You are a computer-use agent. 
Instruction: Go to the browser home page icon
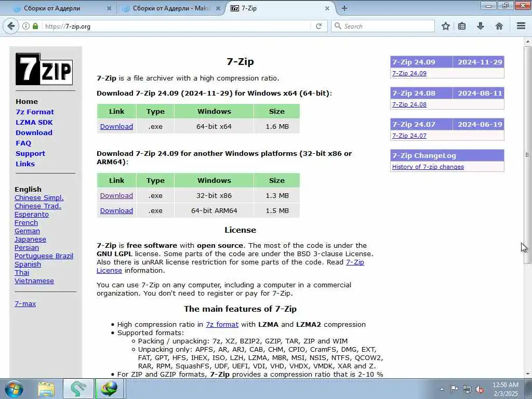tap(499, 26)
